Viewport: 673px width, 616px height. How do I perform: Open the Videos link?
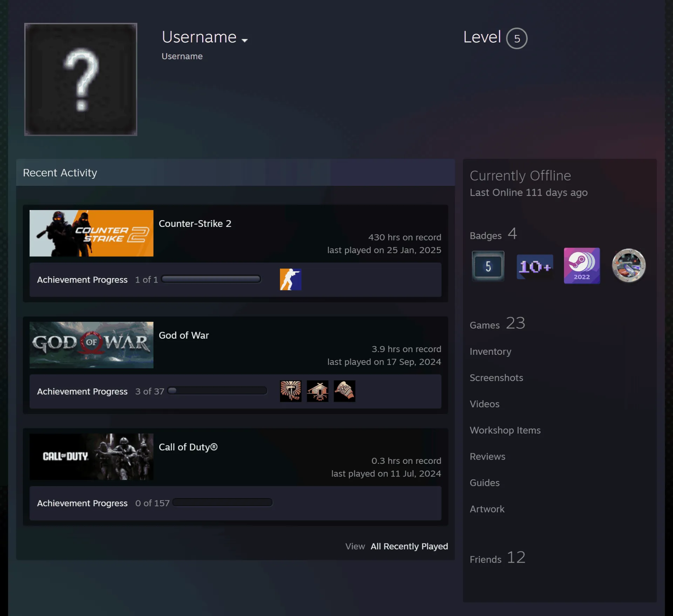click(484, 404)
